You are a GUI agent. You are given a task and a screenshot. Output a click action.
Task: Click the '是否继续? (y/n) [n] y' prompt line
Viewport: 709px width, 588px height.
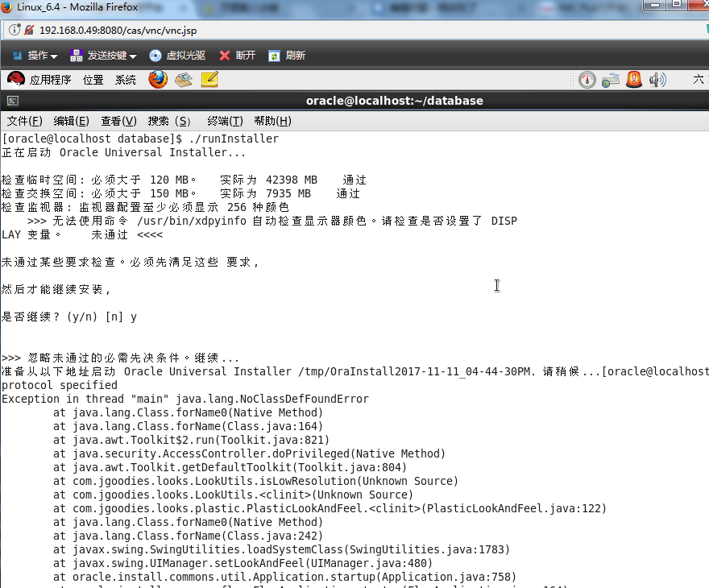point(68,317)
